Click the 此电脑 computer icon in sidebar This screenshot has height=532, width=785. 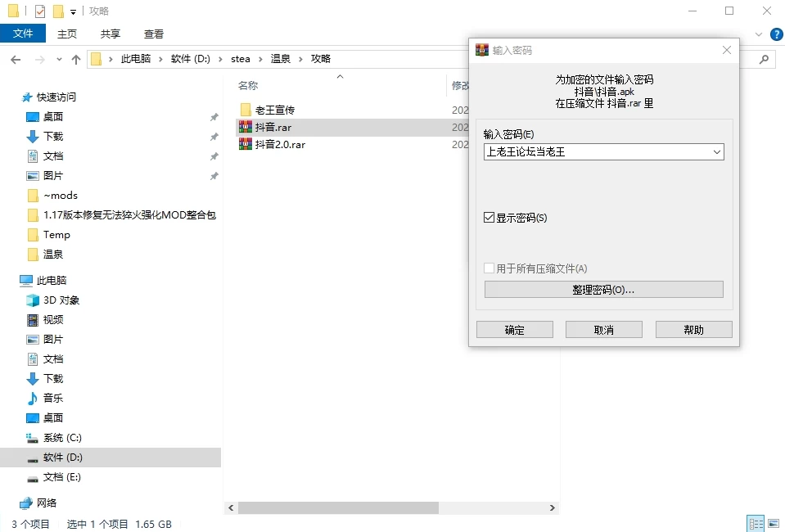[x=26, y=280]
